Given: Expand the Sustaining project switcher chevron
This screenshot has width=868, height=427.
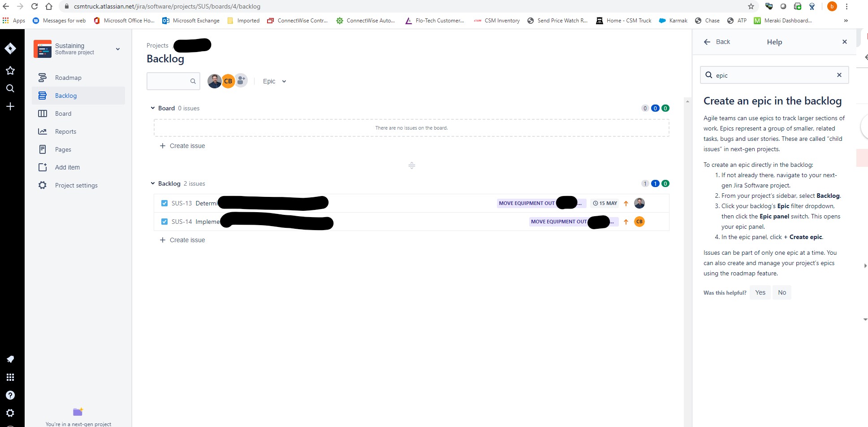Looking at the screenshot, I should 118,49.
